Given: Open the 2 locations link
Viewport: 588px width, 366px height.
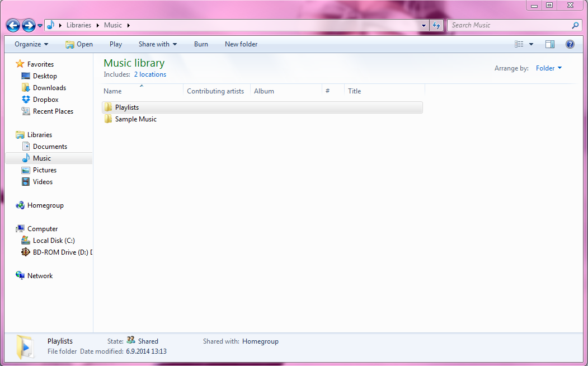Looking at the screenshot, I should click(x=150, y=74).
